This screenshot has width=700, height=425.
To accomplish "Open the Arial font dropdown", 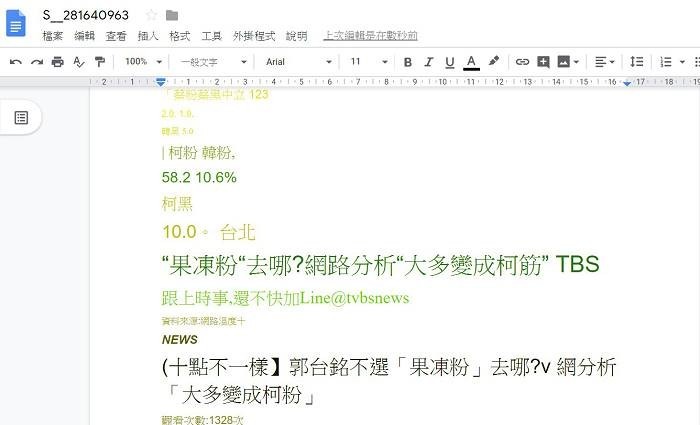I will (x=298, y=62).
